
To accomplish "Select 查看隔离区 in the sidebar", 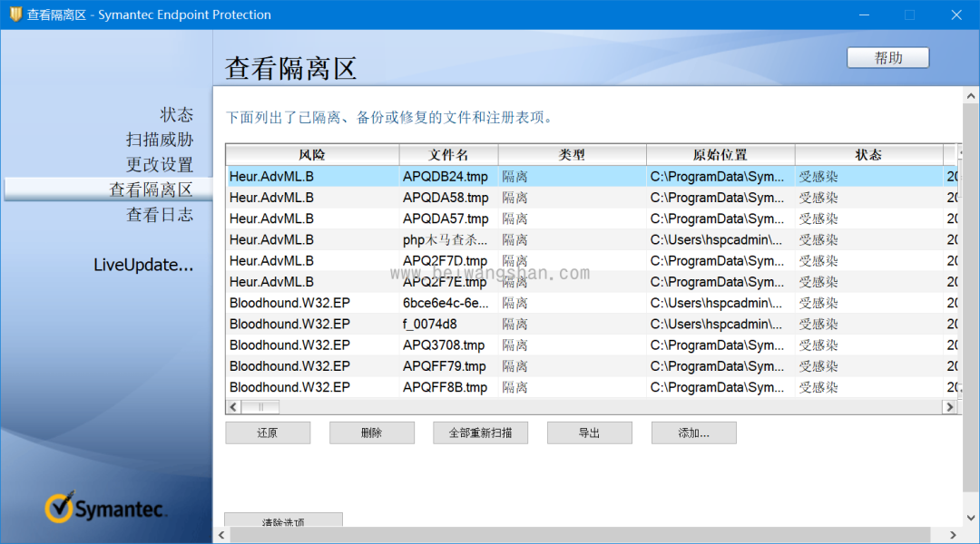I will (108, 189).
